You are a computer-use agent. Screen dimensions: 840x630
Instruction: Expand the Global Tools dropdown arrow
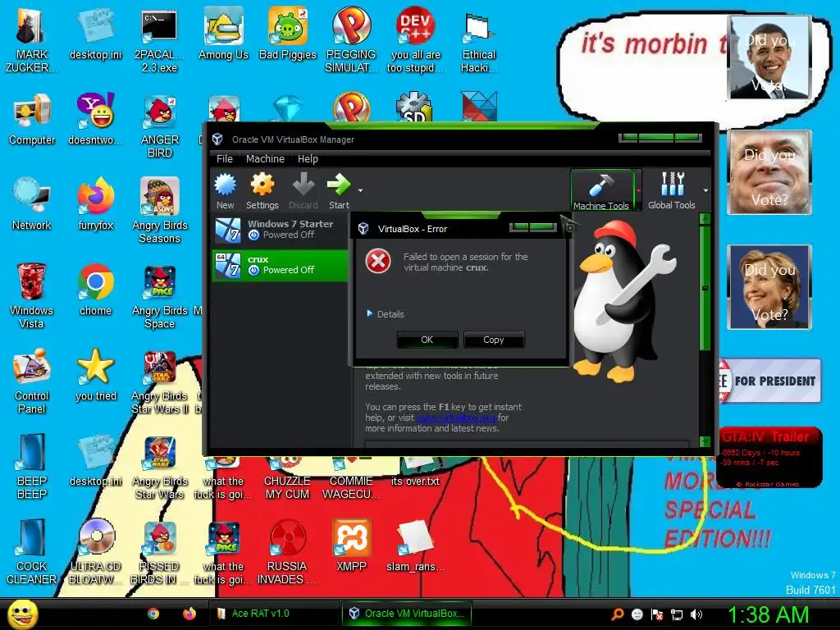coord(705,190)
